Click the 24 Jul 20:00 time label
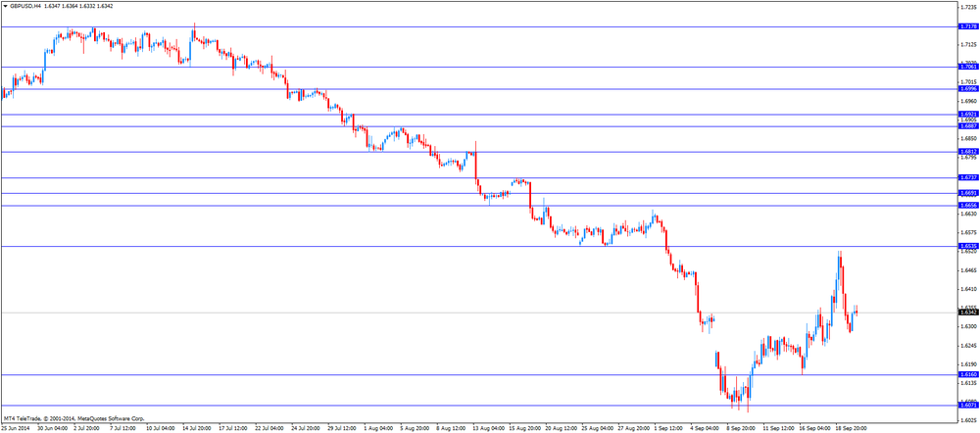 306,429
